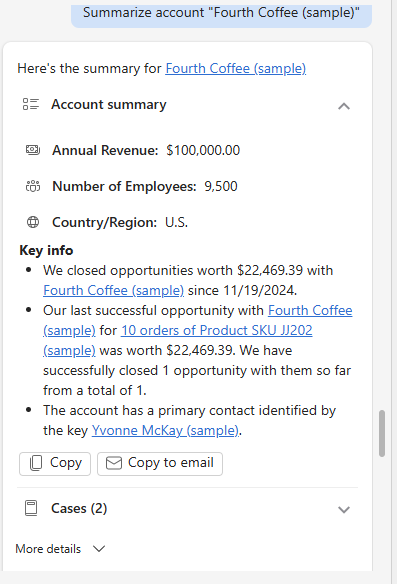Open '10 orders of Product SKU JJ202' opportunity link
This screenshot has height=584, width=397.
[216, 330]
